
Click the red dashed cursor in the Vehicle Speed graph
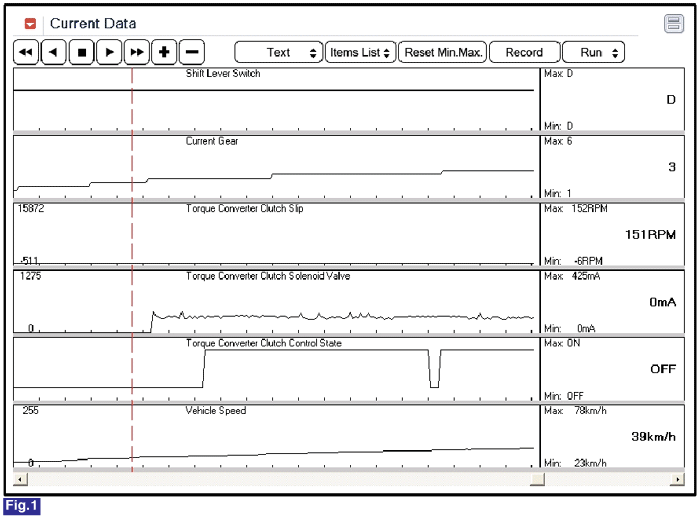[132, 436]
